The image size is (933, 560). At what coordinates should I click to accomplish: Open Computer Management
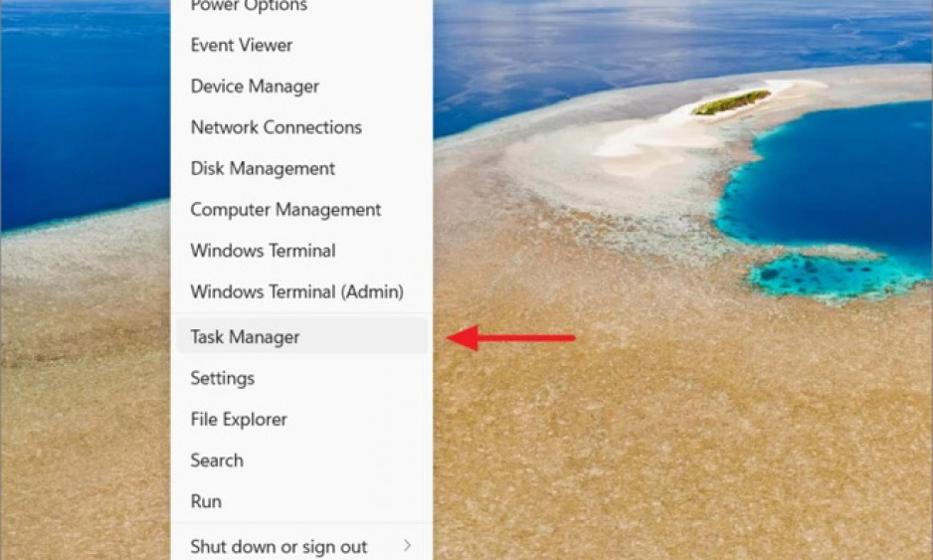301,210
